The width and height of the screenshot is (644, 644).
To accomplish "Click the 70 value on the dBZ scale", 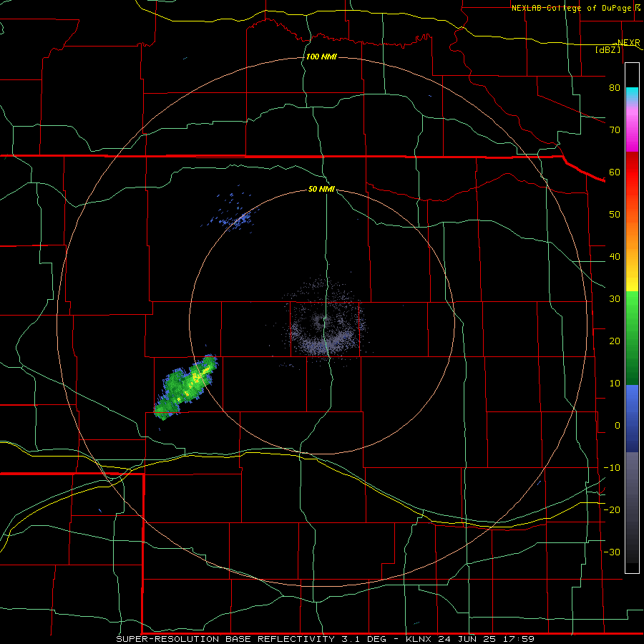I will pyautogui.click(x=615, y=130).
